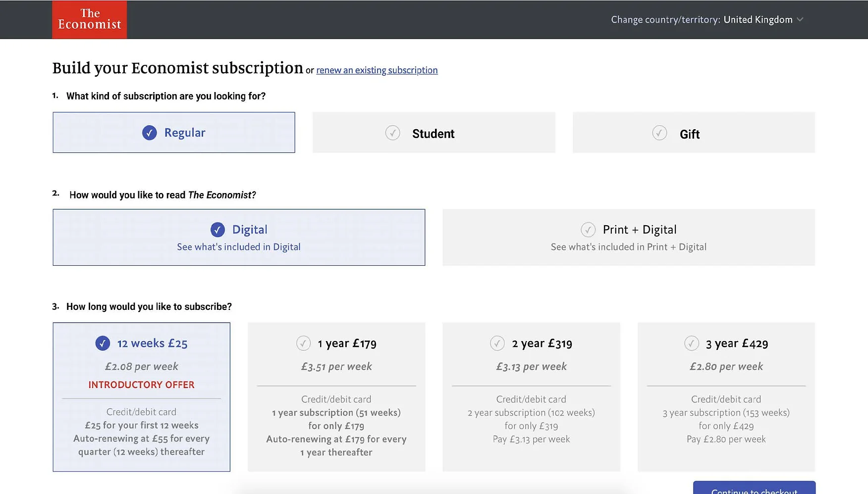Click the 'Gift' label text
The image size is (868, 494).
click(x=690, y=134)
